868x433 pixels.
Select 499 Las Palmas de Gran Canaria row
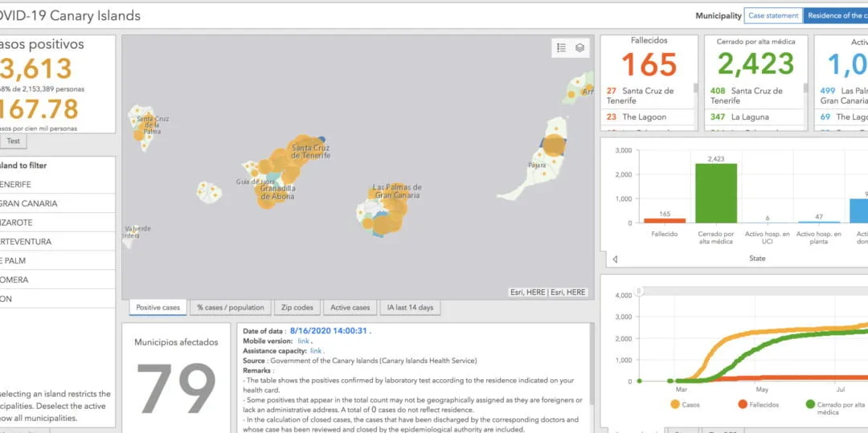pos(841,96)
